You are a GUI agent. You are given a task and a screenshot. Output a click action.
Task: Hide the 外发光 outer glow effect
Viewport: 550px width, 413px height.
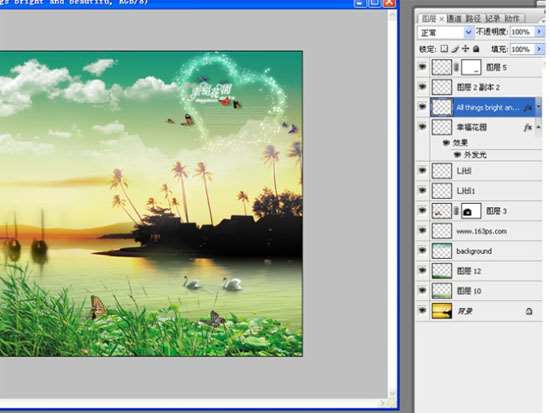pos(457,155)
